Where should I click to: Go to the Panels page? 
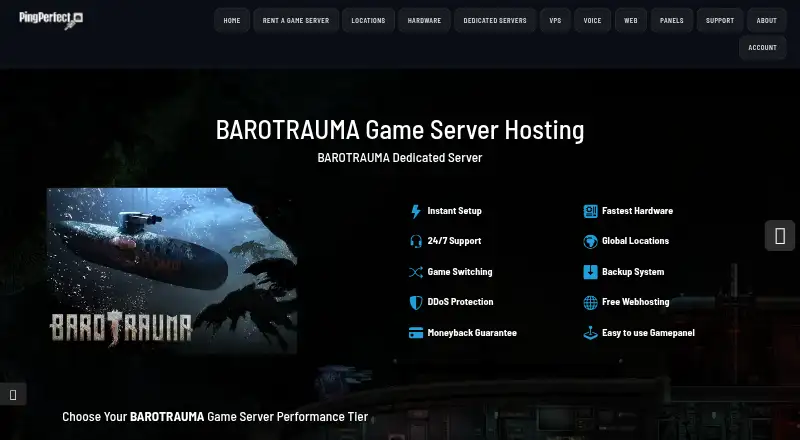(671, 20)
